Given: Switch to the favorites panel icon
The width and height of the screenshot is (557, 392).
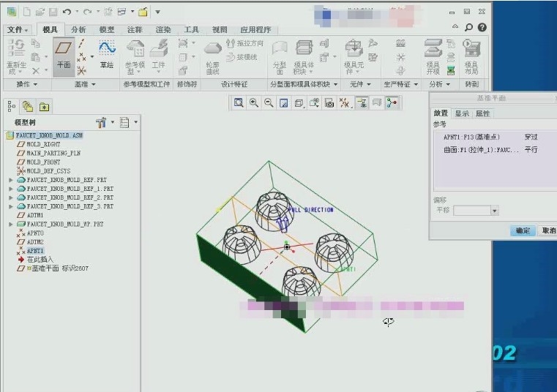Looking at the screenshot, I should pos(44,107).
